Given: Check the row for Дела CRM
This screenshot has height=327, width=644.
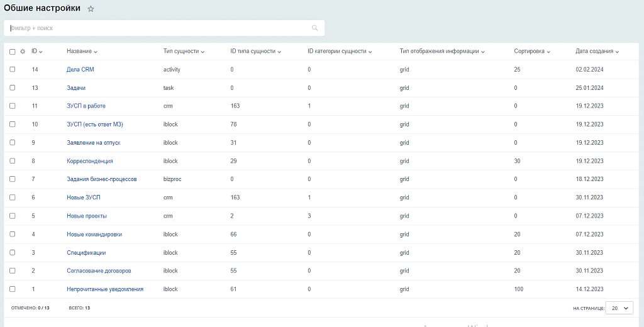Looking at the screenshot, I should coord(13,70).
